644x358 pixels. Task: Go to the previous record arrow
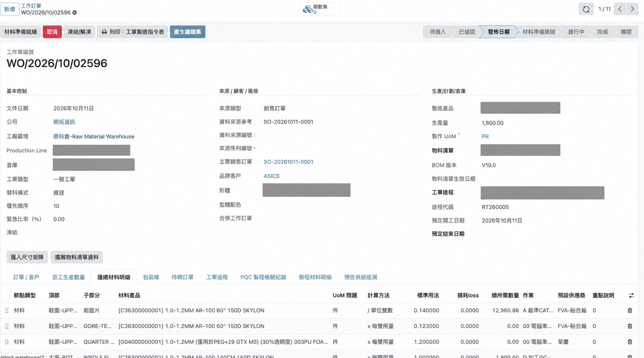click(620, 9)
